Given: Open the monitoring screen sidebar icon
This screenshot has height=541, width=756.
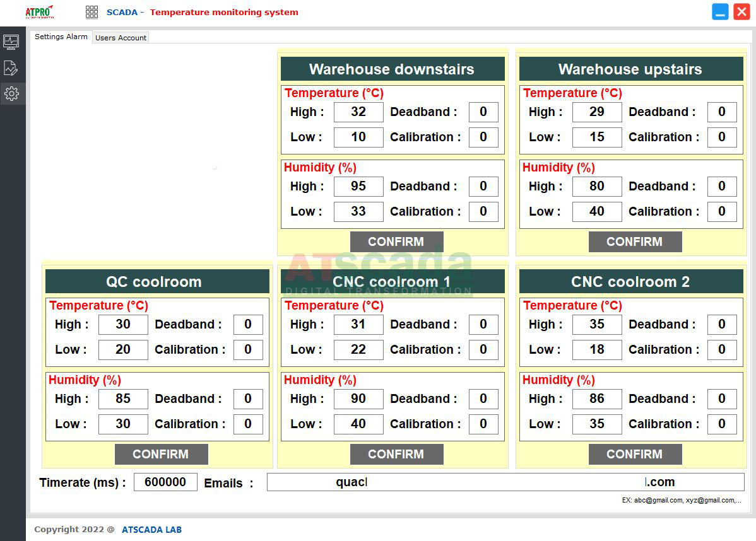Looking at the screenshot, I should click(x=11, y=42).
